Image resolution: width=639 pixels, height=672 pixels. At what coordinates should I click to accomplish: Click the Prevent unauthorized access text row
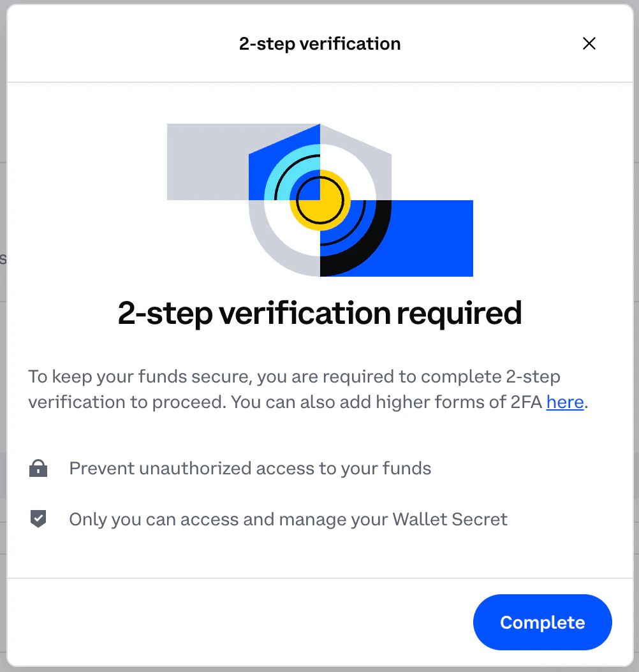click(x=250, y=468)
